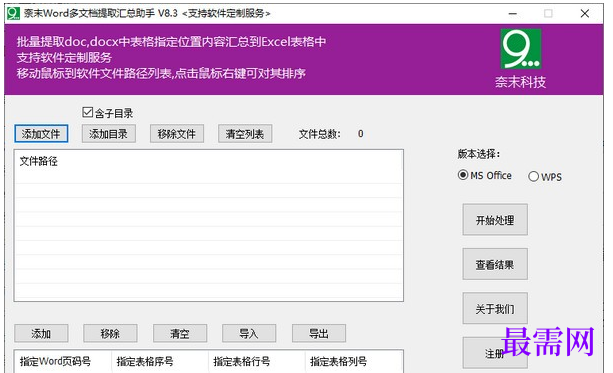Click the 注册 button
This screenshot has height=373, width=613.
[x=495, y=353]
